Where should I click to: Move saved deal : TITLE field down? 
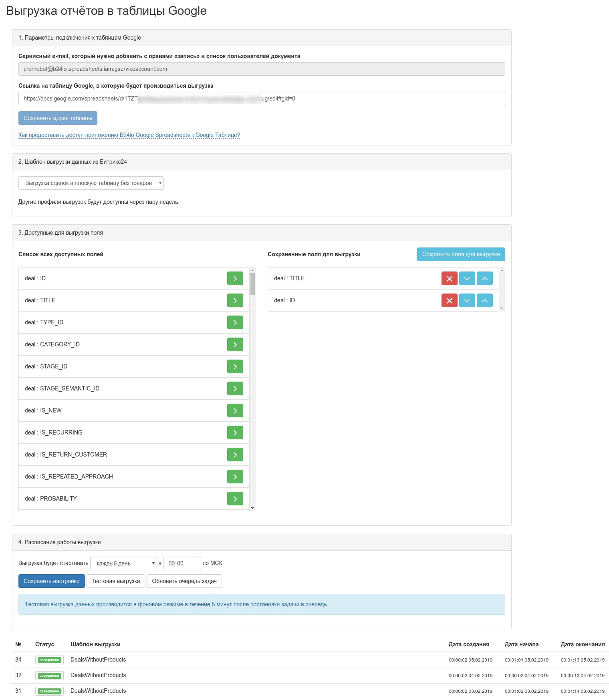coord(467,278)
